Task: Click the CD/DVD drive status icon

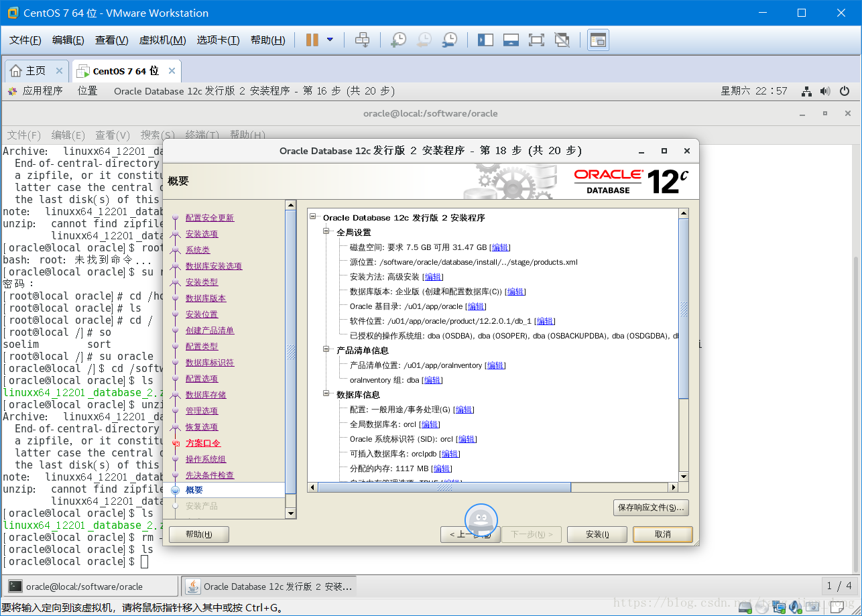Action: pos(762,607)
